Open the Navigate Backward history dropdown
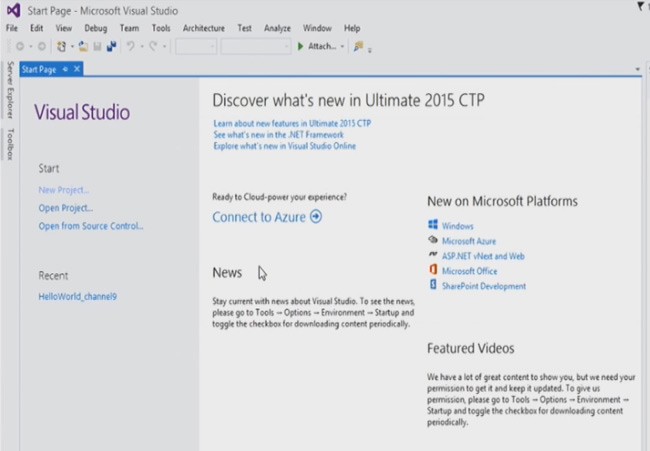The width and height of the screenshot is (650, 451). click(31, 46)
